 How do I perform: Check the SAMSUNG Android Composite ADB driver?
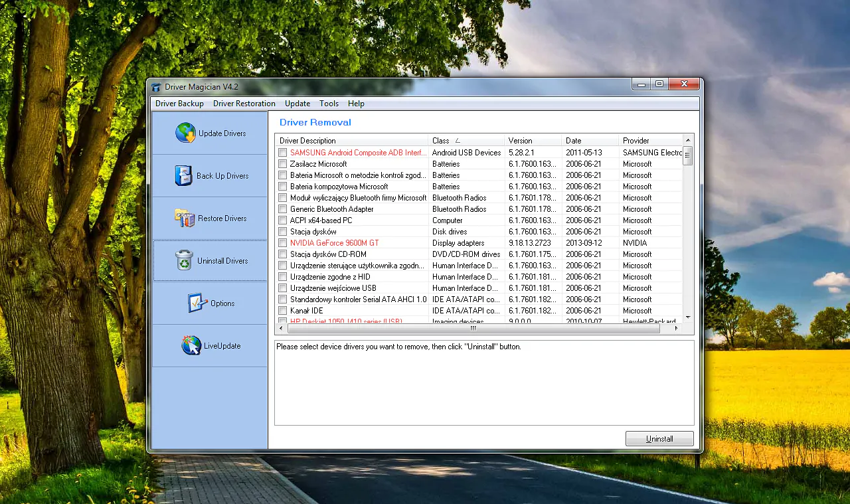coord(282,152)
